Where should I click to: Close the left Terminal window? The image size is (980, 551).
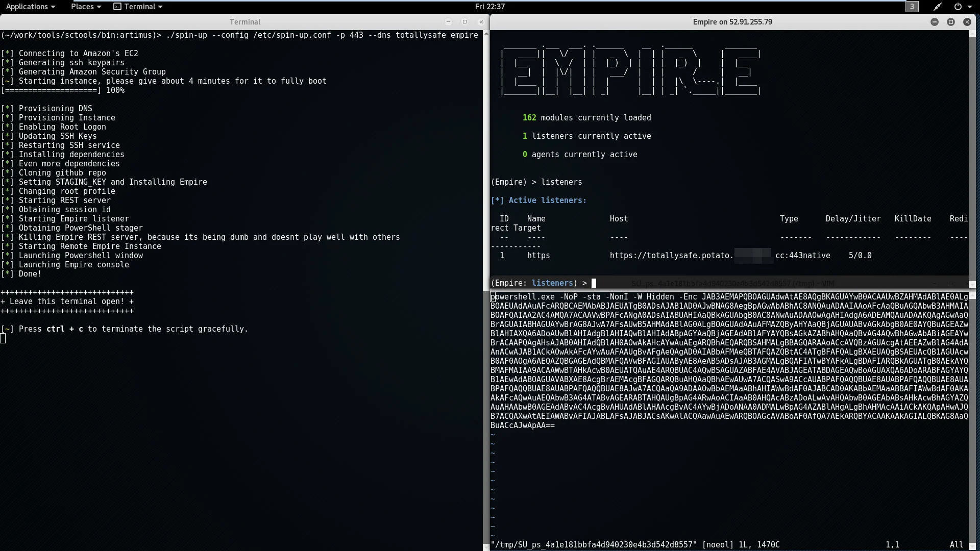[481, 22]
